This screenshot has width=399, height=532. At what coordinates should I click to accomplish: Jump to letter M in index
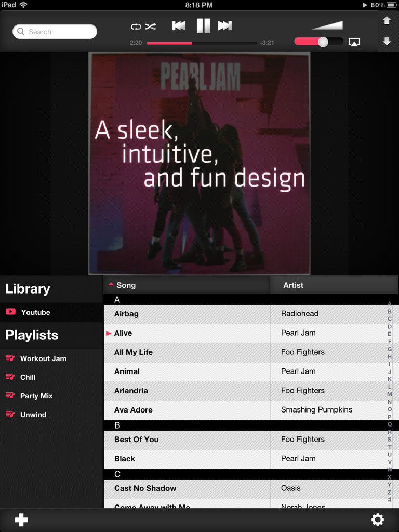tap(390, 394)
